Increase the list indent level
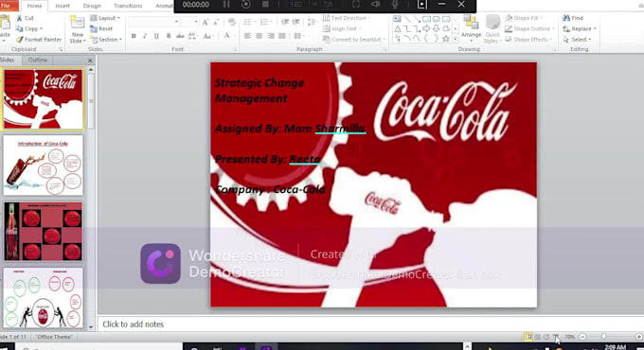Viewport: 644px width, 350px height. pyautogui.click(x=295, y=22)
